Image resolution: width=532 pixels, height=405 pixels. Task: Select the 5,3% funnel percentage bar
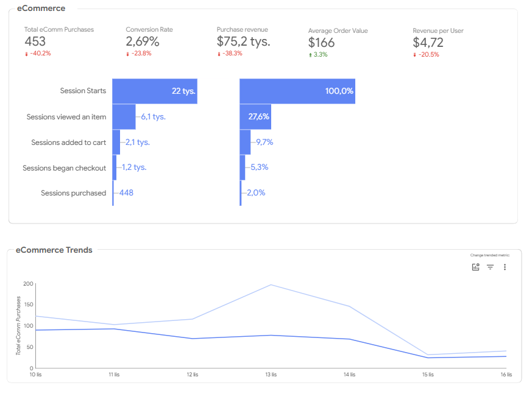[x=243, y=167]
